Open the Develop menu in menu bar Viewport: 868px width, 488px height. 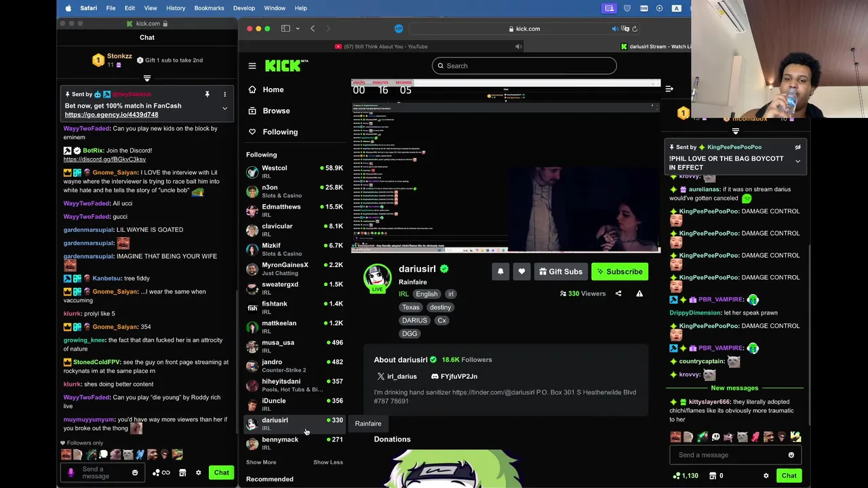[x=244, y=8]
